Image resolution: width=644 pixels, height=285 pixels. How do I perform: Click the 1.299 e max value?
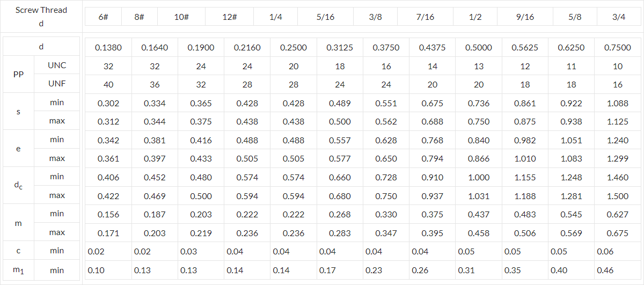tap(618, 159)
